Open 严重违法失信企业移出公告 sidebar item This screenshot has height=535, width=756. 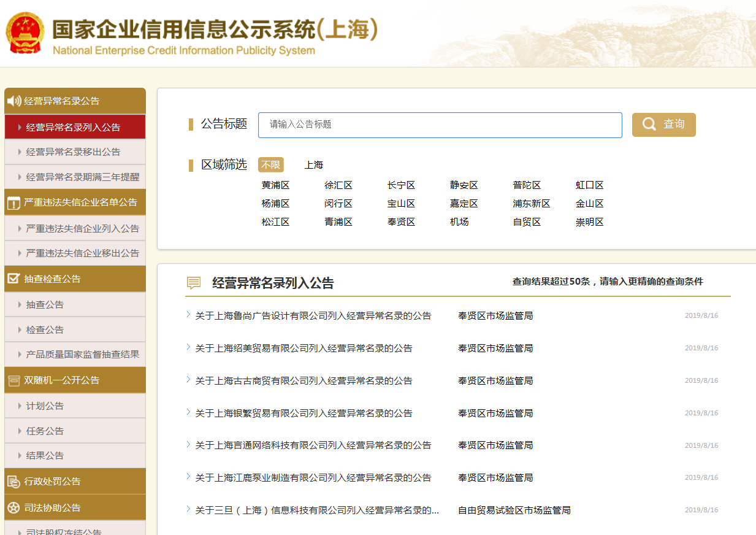pyautogui.click(x=75, y=253)
